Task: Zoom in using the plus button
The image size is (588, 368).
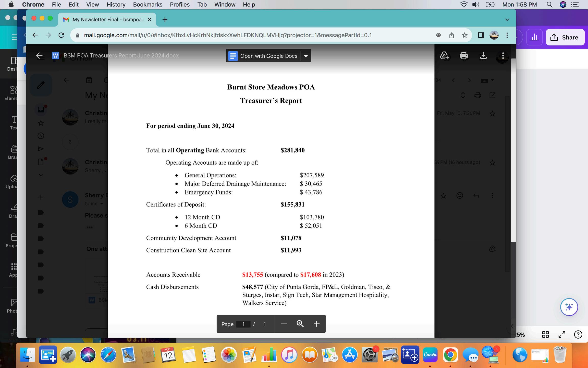Action: [x=316, y=324]
